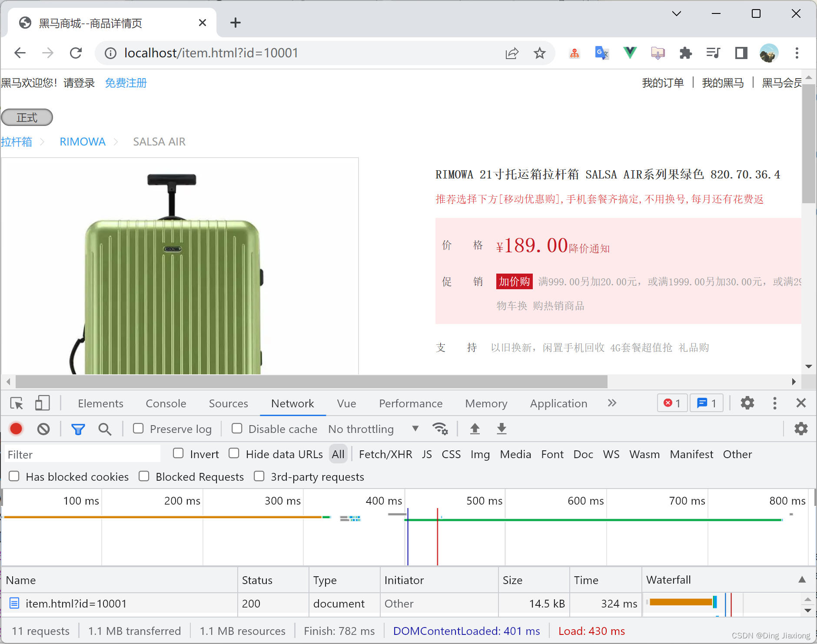Toggle the network filter funnel icon
Screen dimensions: 817x644
coord(78,429)
